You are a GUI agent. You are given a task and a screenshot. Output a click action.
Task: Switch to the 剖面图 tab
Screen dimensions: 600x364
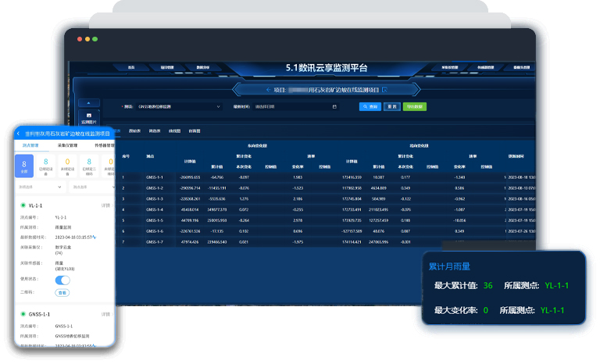tap(195, 131)
